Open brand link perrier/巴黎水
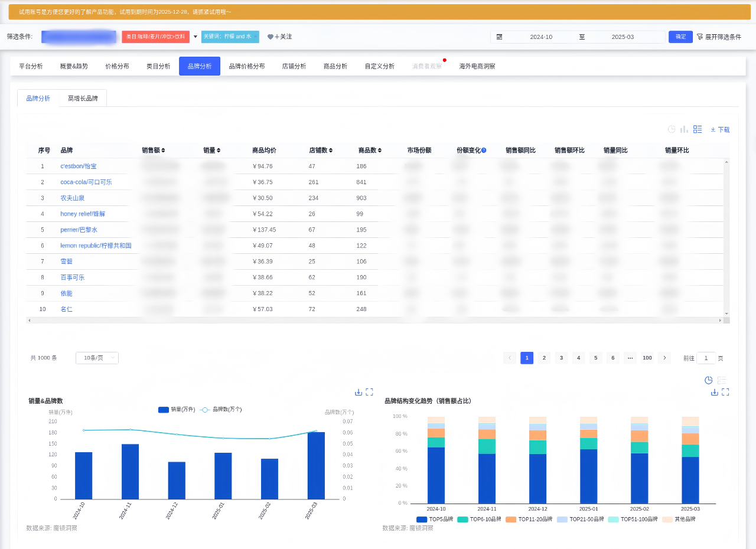This screenshot has height=549, width=756. point(79,230)
